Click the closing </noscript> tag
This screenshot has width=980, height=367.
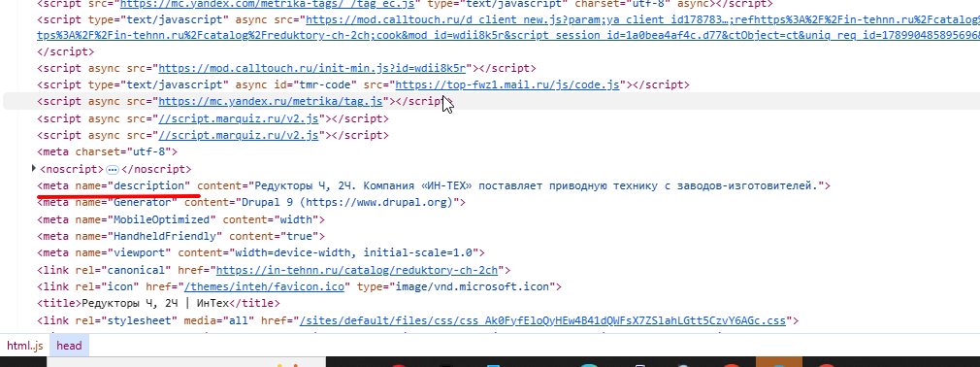pyautogui.click(x=156, y=169)
